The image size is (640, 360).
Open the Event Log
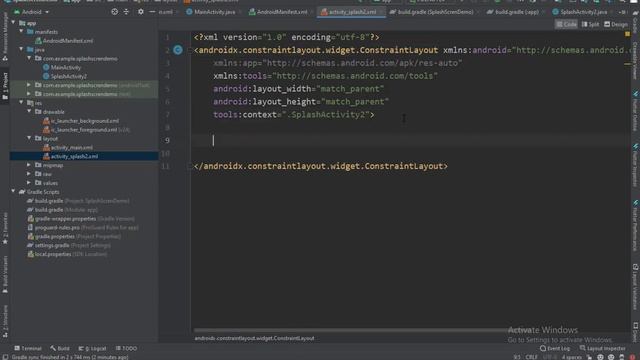coord(554,349)
